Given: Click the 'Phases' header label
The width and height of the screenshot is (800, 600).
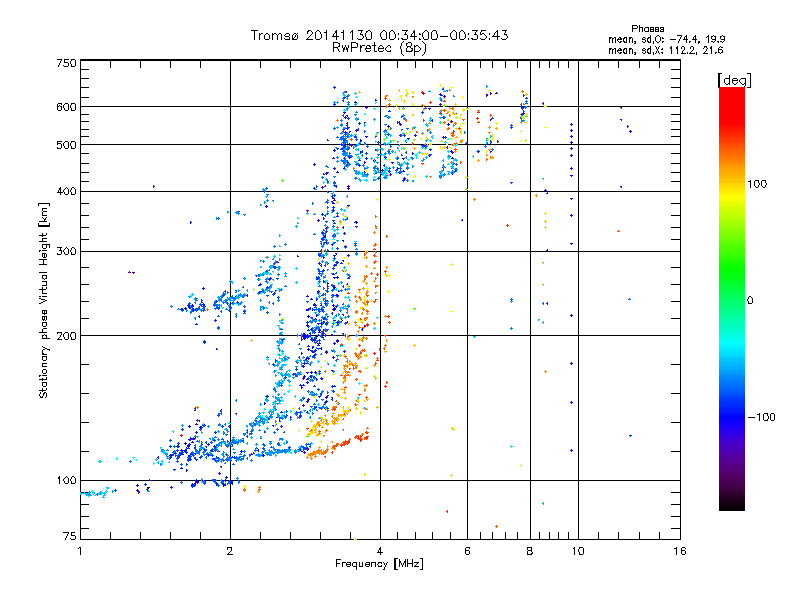Looking at the screenshot, I should coord(647,29).
